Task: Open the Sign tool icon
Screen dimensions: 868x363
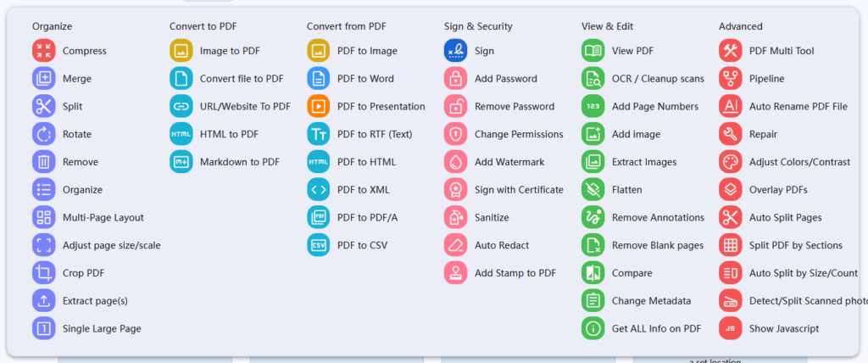Action: [455, 51]
